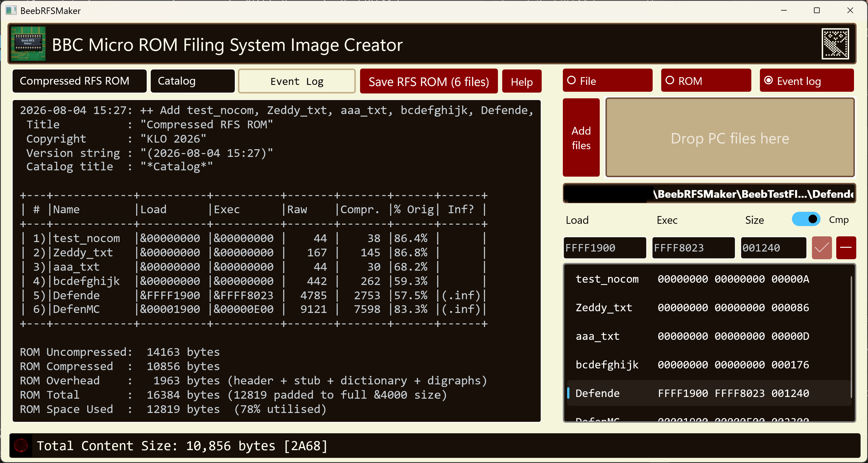Screen dimensions: 868x463
Task: Click the 'Catalog title' log line
Action: coord(120,167)
